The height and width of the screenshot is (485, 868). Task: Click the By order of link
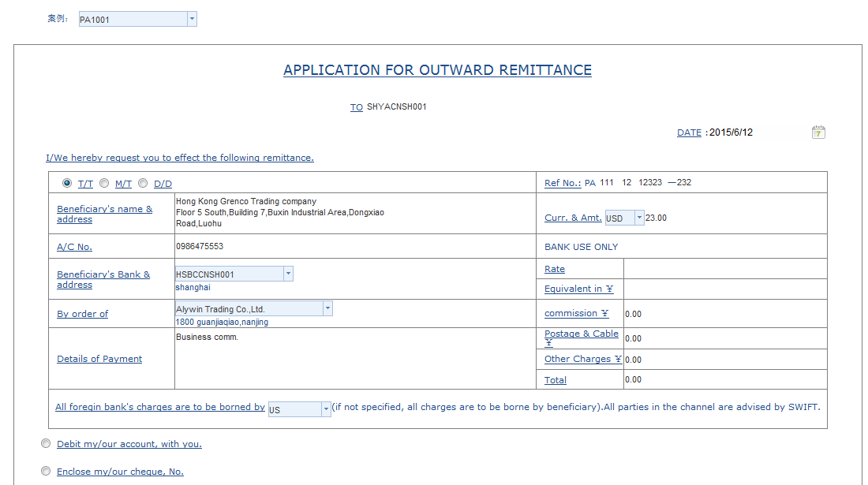coord(83,314)
